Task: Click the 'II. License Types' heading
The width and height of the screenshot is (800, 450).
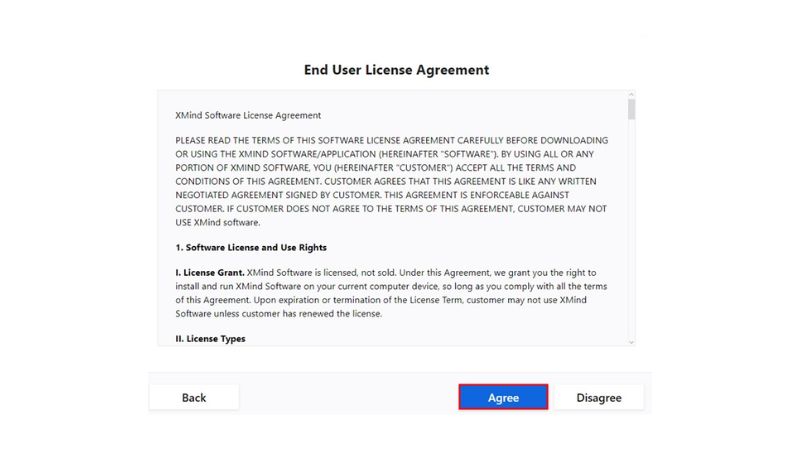Action: pos(210,338)
